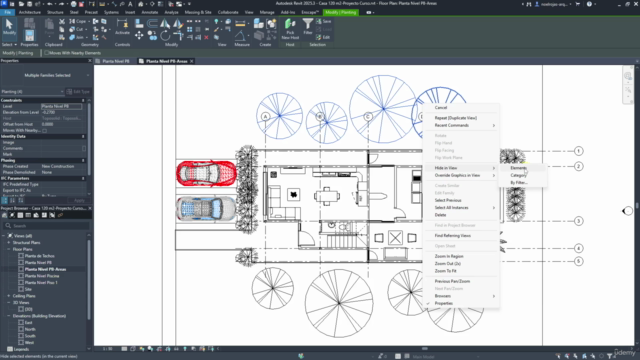Image resolution: width=640 pixels, height=360 pixels.
Task: Toggle Moves With Nearby checkbox in Properties
Action: pos(44,131)
